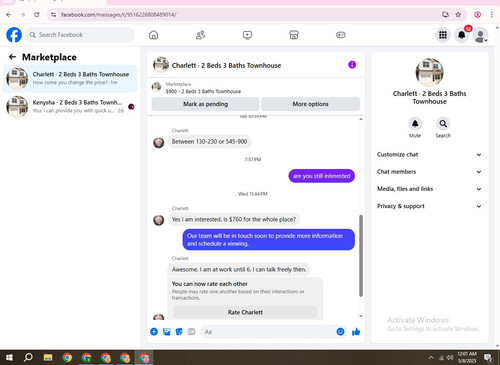This screenshot has width=500, height=365.
Task: Click Charlett's avatar beside Between message
Action: 159,143
